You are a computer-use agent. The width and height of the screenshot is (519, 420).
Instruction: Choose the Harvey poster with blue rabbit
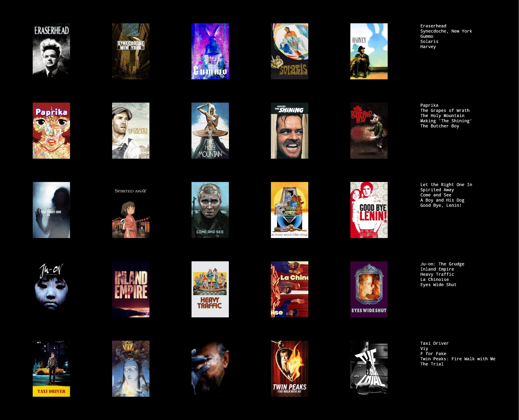click(x=369, y=51)
